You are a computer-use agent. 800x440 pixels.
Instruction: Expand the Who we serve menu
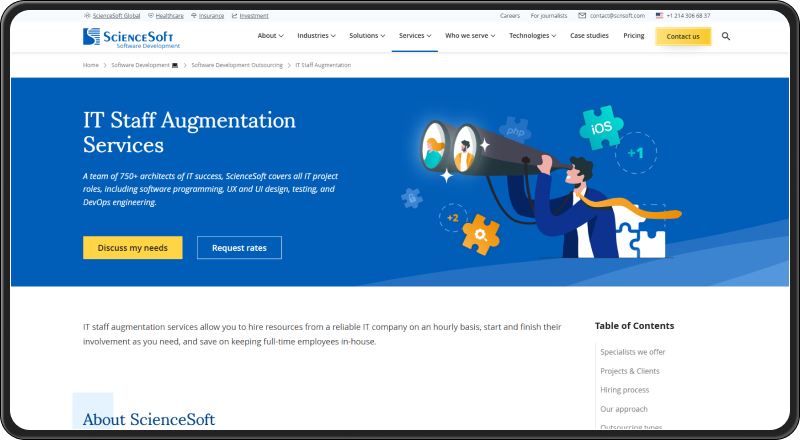(470, 36)
